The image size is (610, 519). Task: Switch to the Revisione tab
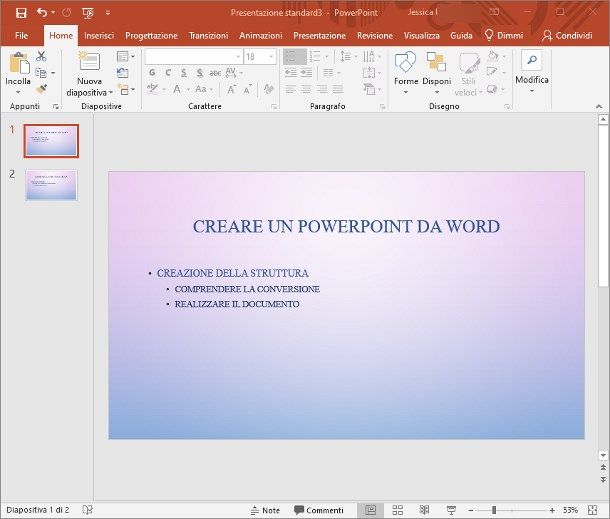[x=375, y=36]
